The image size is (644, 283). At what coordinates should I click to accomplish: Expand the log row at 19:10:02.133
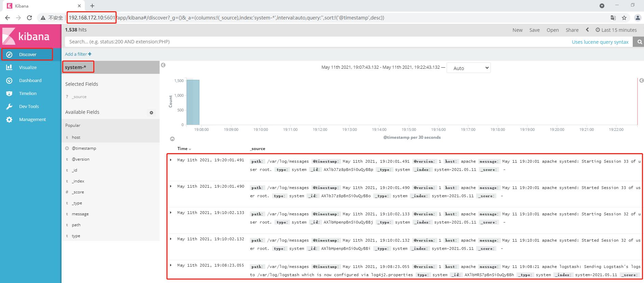point(171,212)
